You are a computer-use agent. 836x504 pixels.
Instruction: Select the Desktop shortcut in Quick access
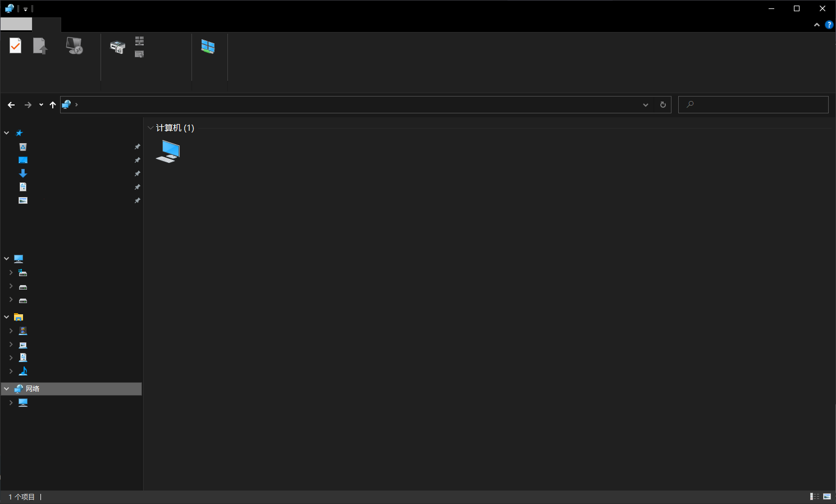(23, 161)
